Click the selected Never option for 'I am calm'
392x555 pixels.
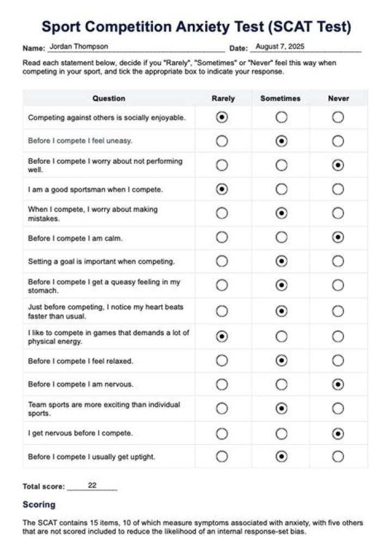[338, 237]
